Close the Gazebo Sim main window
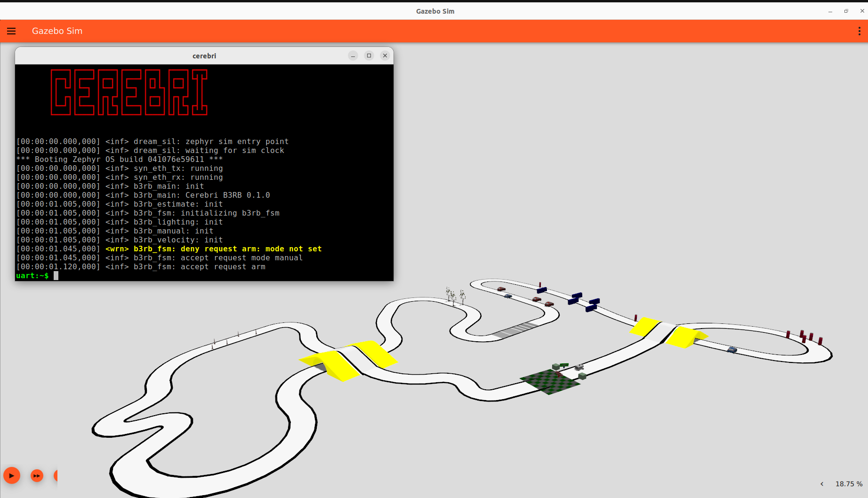 click(862, 11)
